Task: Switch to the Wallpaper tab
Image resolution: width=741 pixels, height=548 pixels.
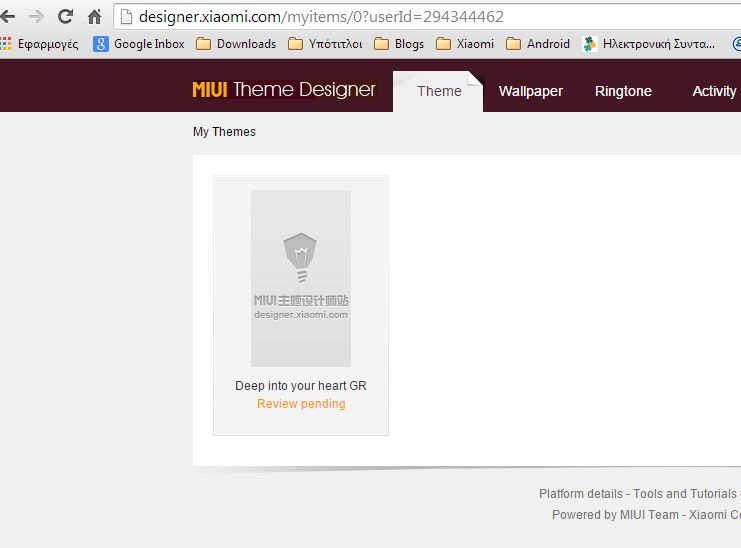Action: pos(530,91)
